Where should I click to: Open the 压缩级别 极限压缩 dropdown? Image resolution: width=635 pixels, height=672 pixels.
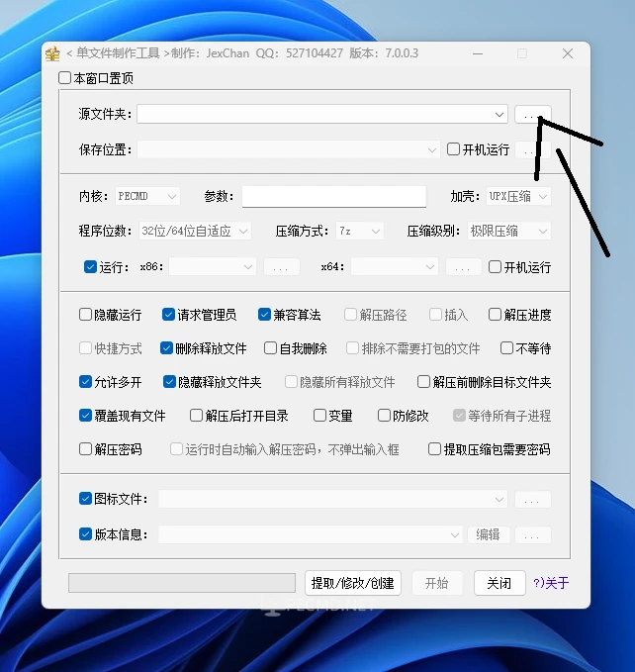(x=509, y=231)
